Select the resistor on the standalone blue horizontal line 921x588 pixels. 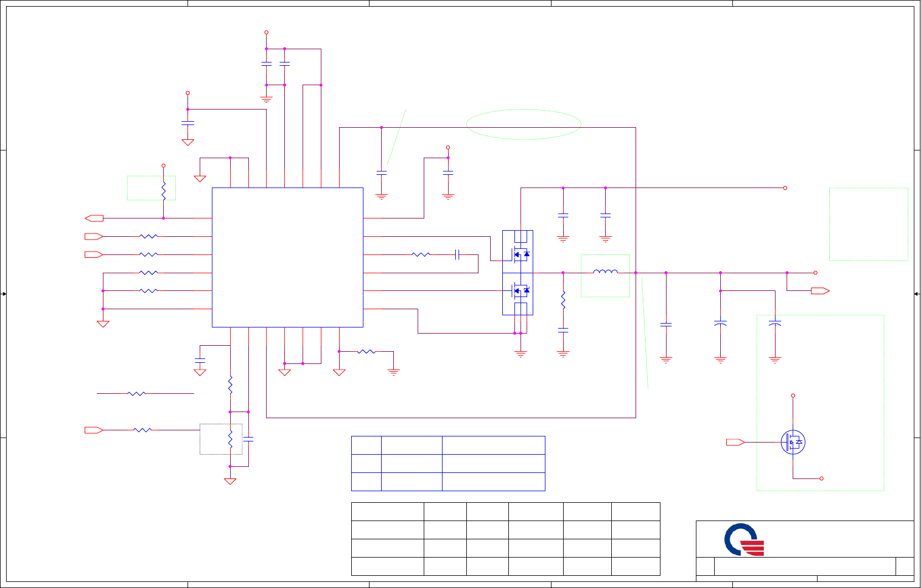coord(137,393)
